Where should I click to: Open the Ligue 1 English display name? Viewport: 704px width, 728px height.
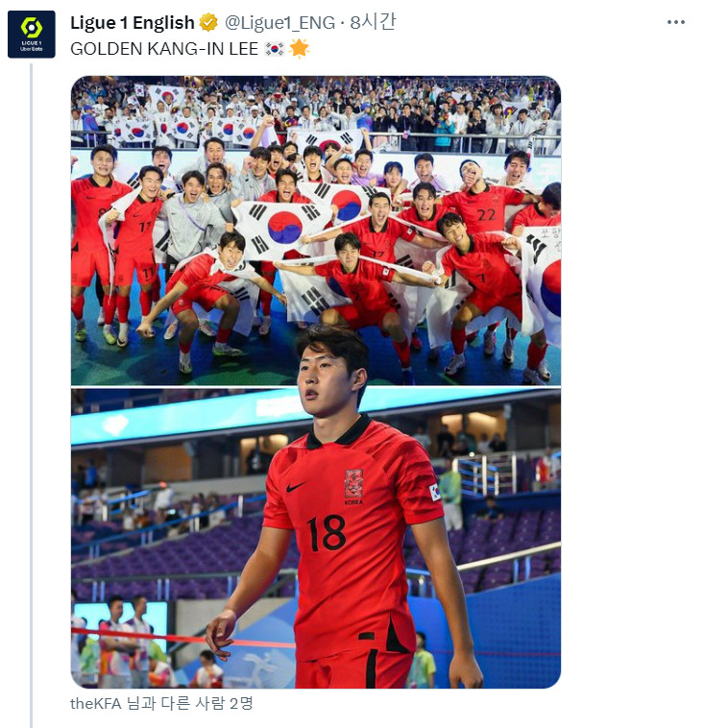click(133, 22)
